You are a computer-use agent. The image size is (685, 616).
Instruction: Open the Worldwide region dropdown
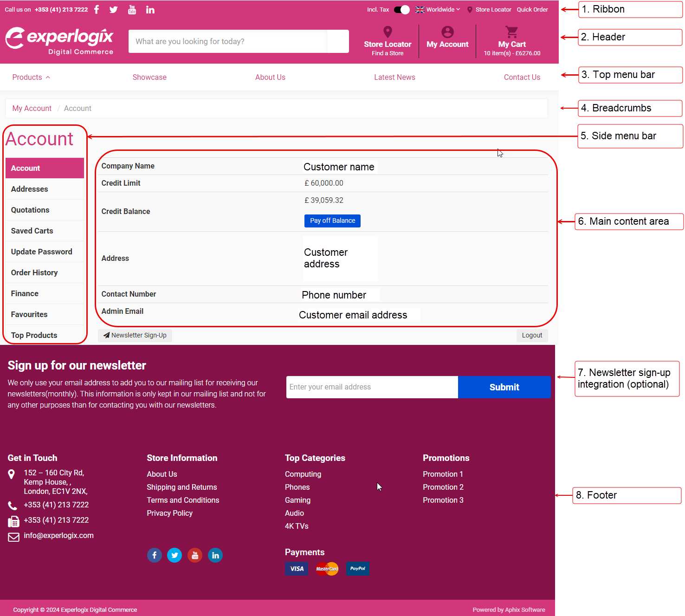click(x=437, y=9)
